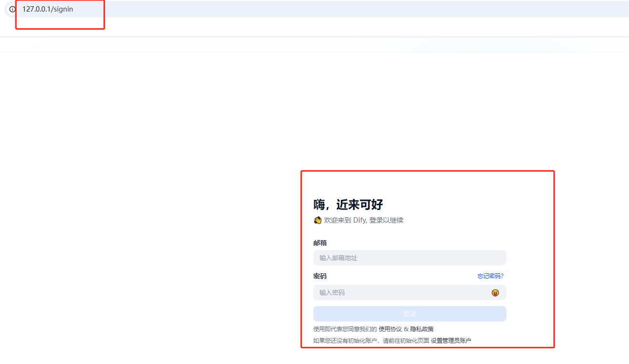Open the 使用协议 terms of use link
Image resolution: width=629 pixels, height=364 pixels.
pos(390,329)
